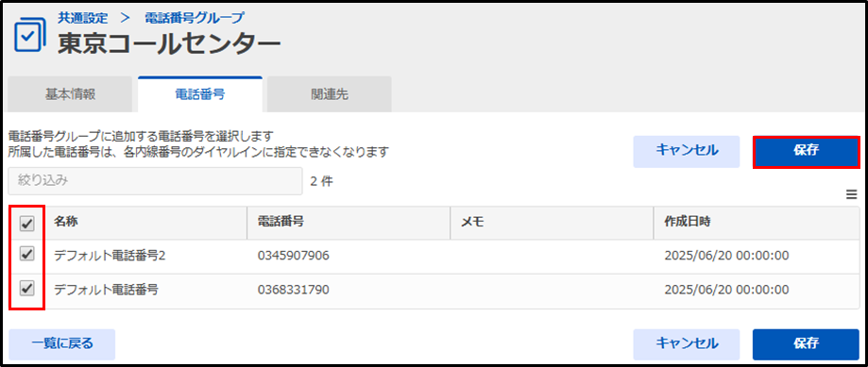Click the bottom 保存 button
The image size is (868, 367).
tap(806, 344)
